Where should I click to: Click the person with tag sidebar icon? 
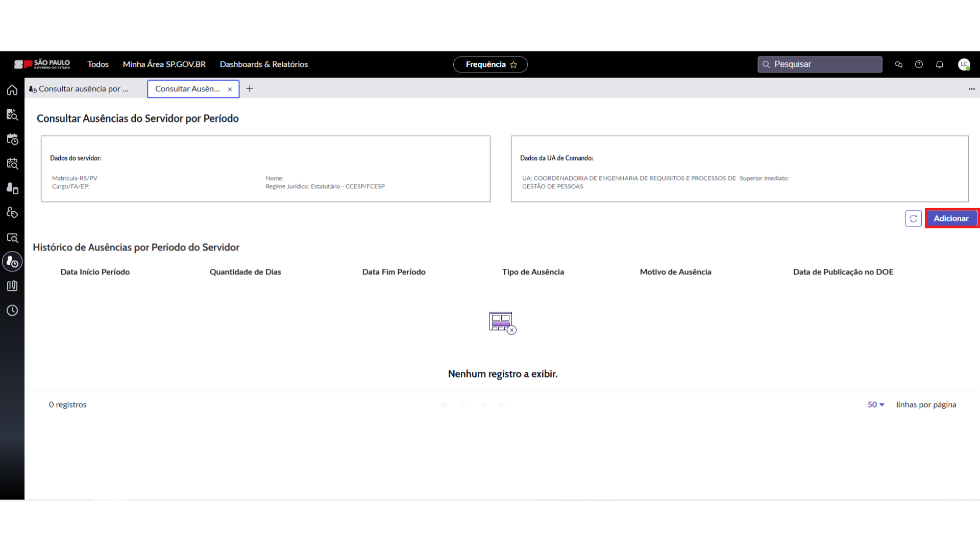(x=12, y=213)
